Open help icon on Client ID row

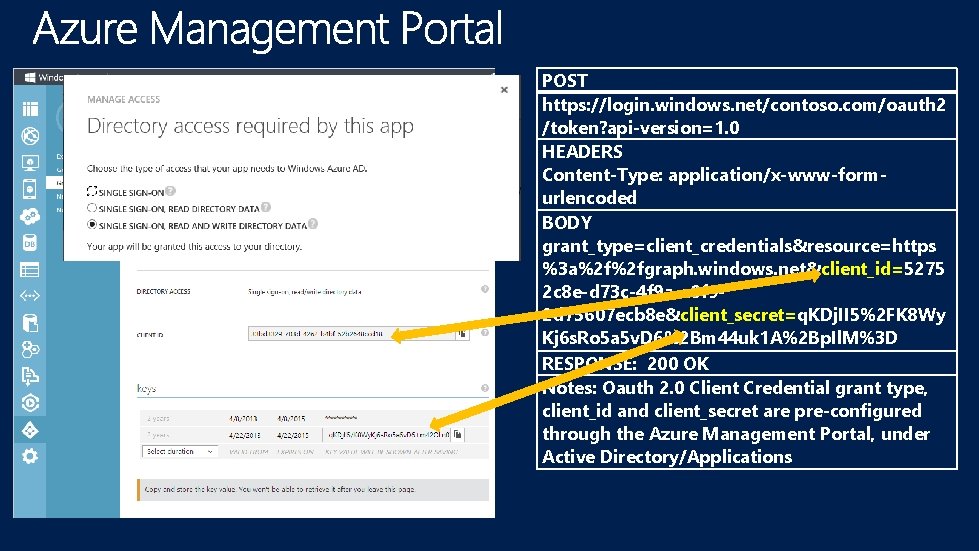click(485, 333)
